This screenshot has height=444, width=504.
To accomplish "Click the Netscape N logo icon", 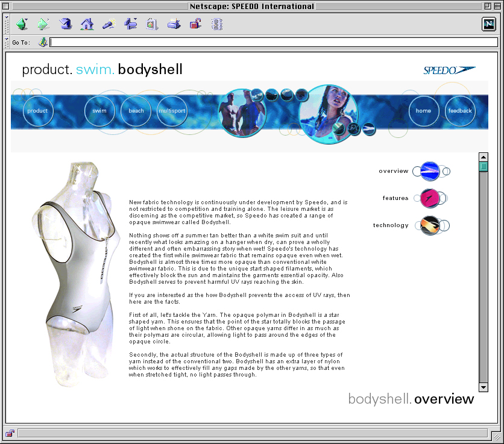I will click(488, 24).
